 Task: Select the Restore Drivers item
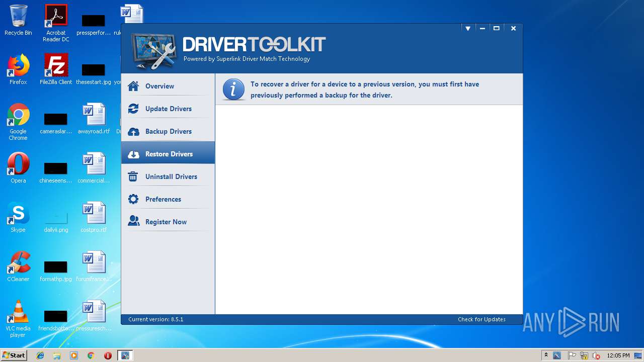[x=168, y=154]
